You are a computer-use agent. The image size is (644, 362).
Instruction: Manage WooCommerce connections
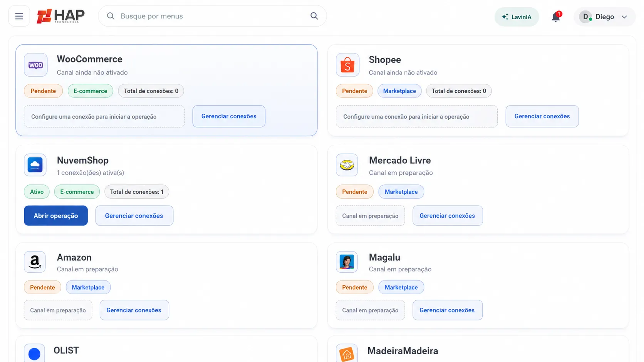pyautogui.click(x=229, y=116)
